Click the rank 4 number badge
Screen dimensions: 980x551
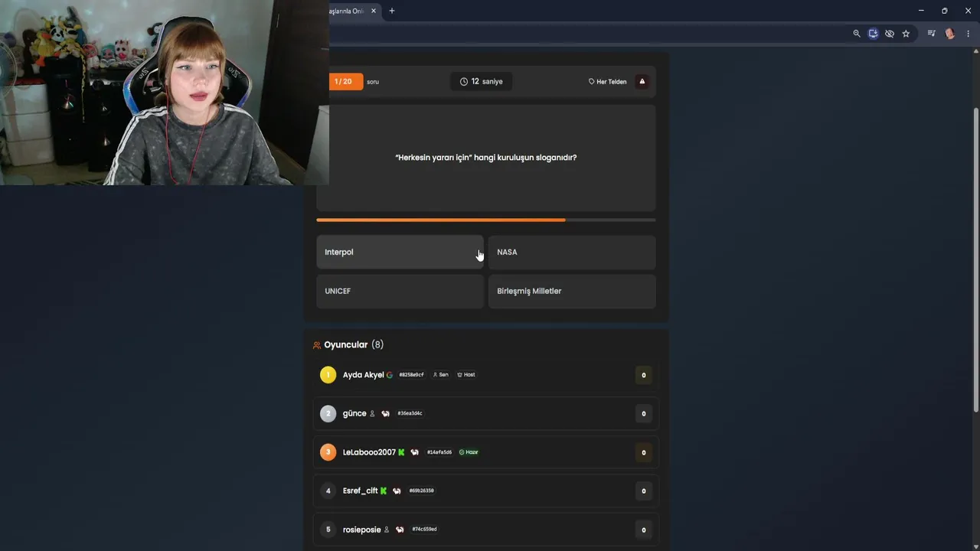(x=328, y=491)
